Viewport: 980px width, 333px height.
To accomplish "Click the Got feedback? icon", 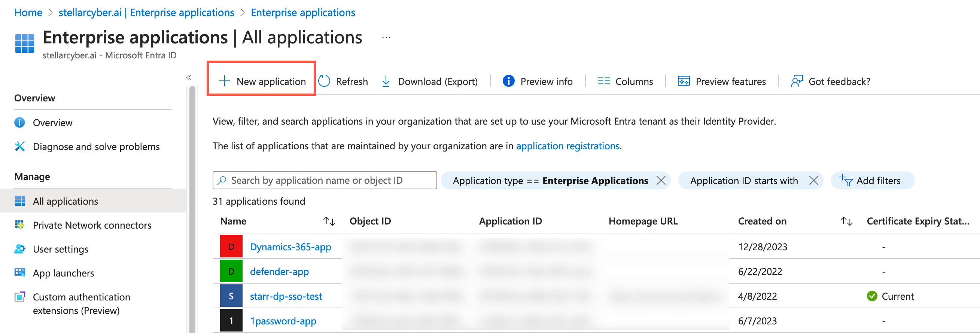I will coord(796,81).
